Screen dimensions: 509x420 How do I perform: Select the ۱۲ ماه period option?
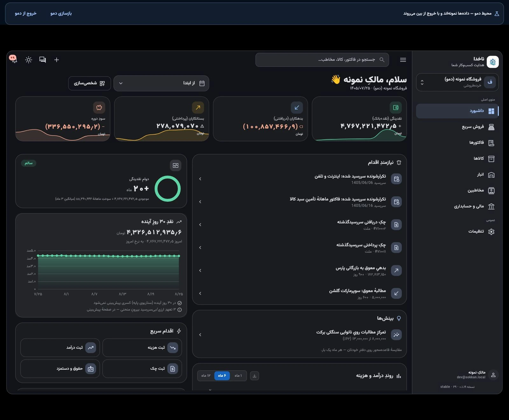pyautogui.click(x=206, y=376)
